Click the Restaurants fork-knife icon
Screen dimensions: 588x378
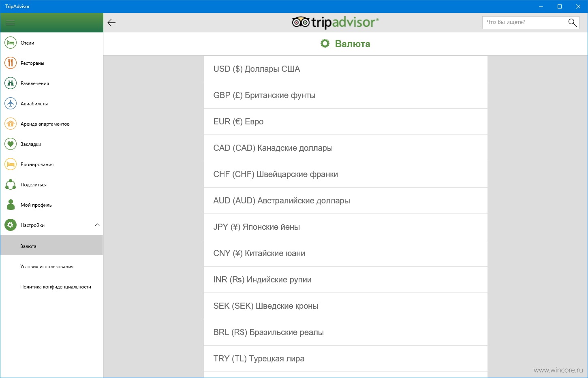(11, 63)
